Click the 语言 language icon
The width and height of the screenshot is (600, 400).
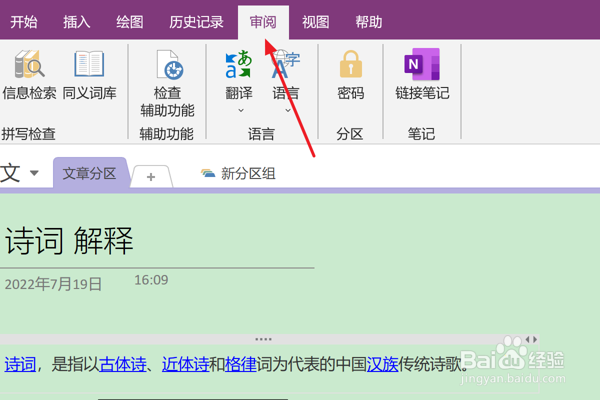[285, 64]
